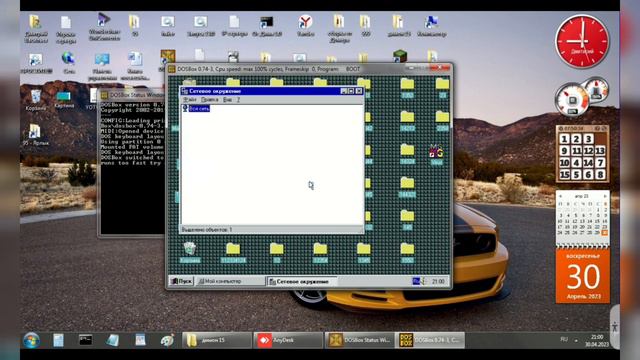640x360 pixels.
Task: Go to next month in calendar gadget
Action: (604, 196)
